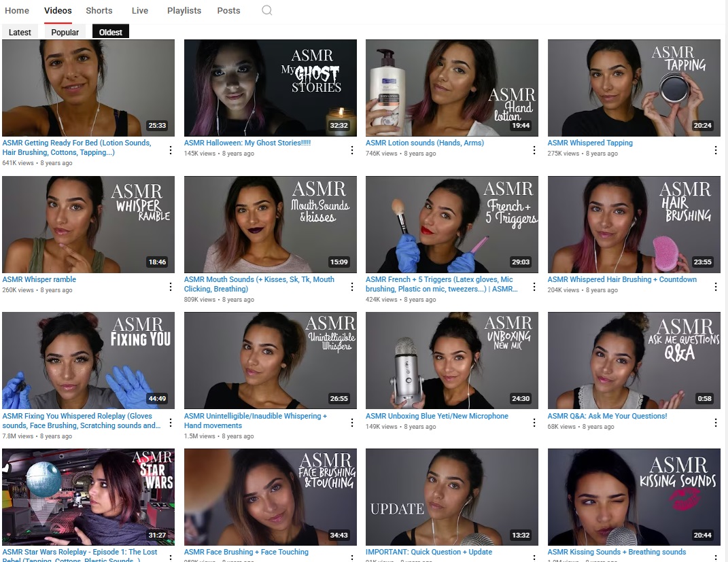The width and height of the screenshot is (728, 562).
Task: Open ASMR Kissing Sounds + Breathing sounds title
Action: click(x=617, y=552)
